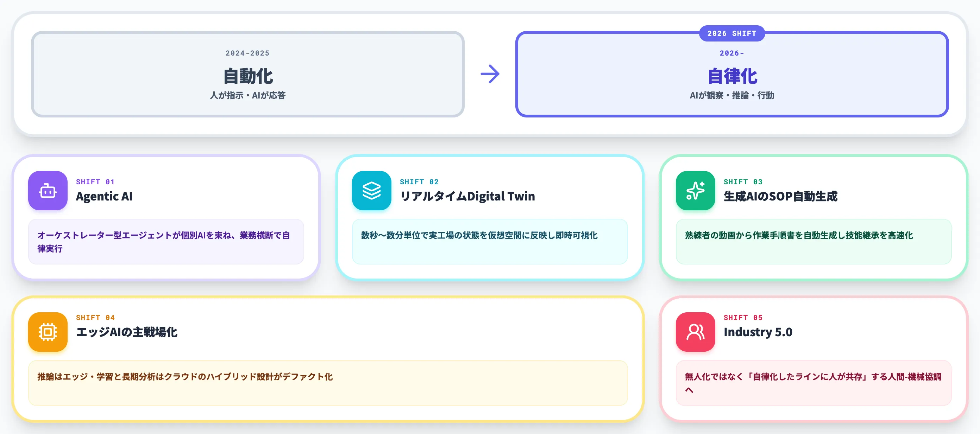Click the エッジAIの主戦場化 heading
The height and width of the screenshot is (434, 980).
point(126,332)
